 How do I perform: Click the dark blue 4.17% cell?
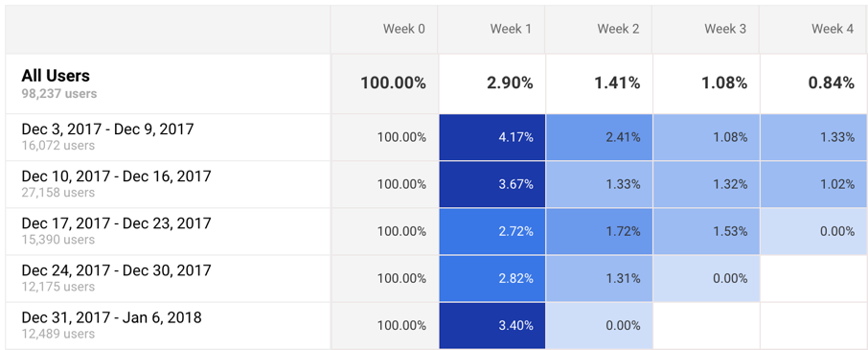[492, 137]
